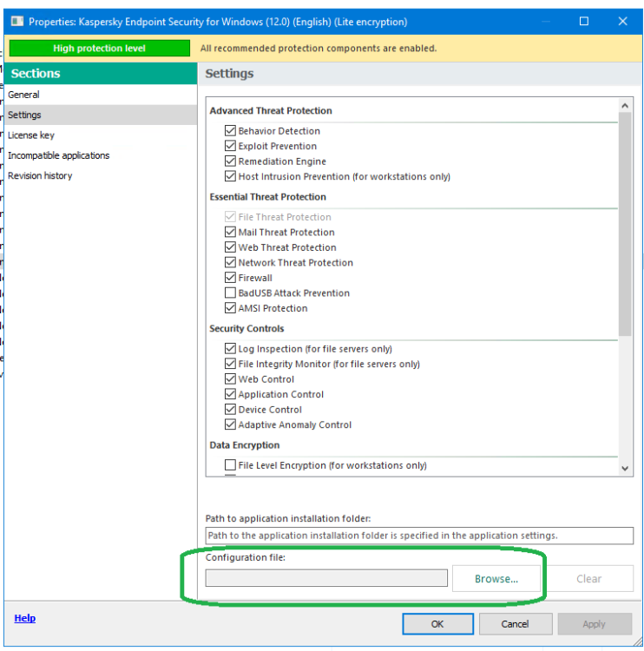The image size is (644, 651).
Task: Toggle AMSI Protection checkbox
Action: [x=230, y=307]
